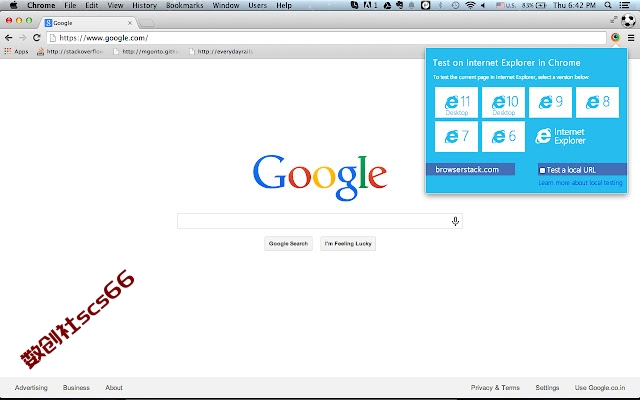Open Spotlight search in the menu bar

click(608, 5)
